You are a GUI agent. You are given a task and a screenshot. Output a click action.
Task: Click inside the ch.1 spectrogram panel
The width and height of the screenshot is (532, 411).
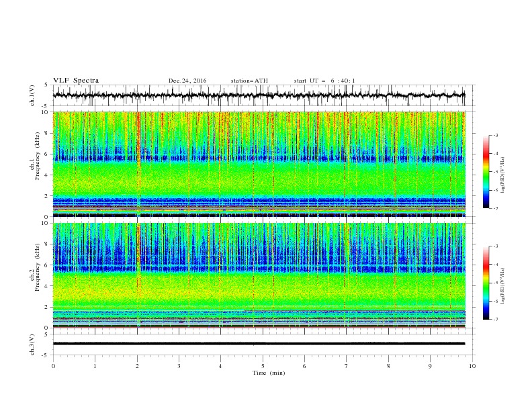coord(259,164)
